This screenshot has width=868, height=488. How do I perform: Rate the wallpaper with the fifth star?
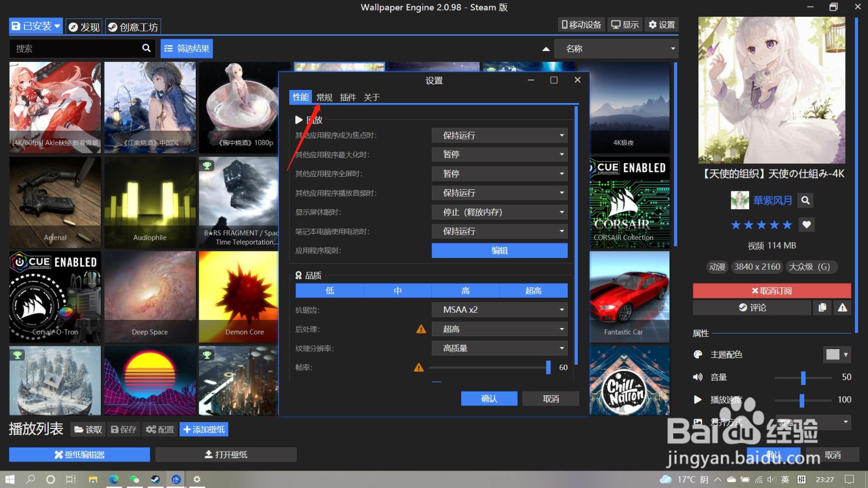787,225
